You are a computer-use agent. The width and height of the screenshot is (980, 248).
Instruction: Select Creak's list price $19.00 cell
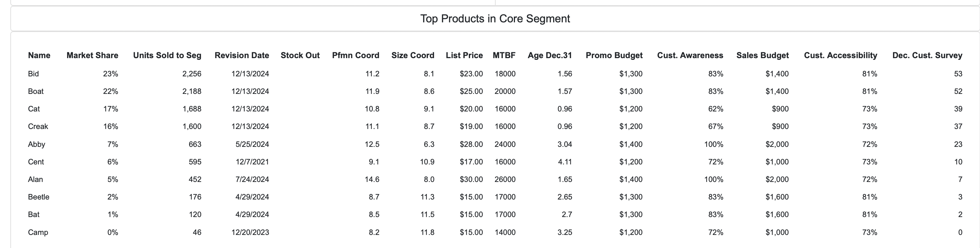[x=471, y=126]
